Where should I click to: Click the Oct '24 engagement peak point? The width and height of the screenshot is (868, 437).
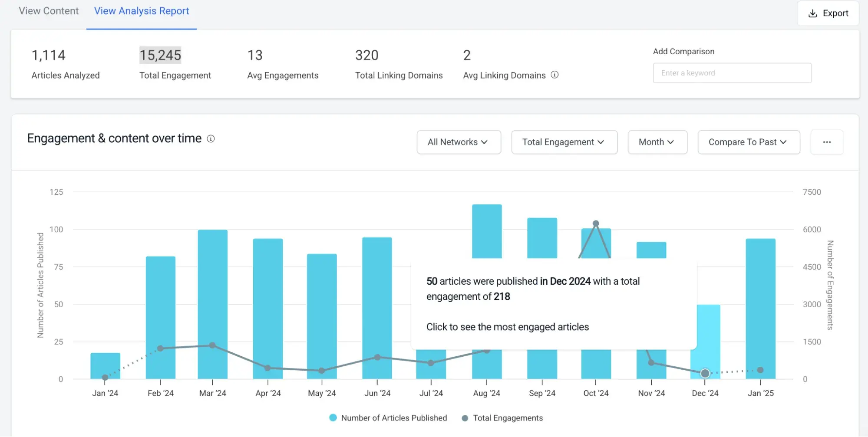point(596,223)
